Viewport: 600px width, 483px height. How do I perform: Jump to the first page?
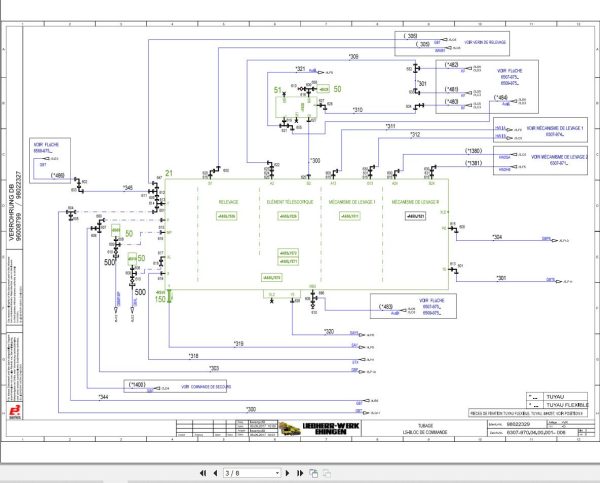(x=203, y=473)
